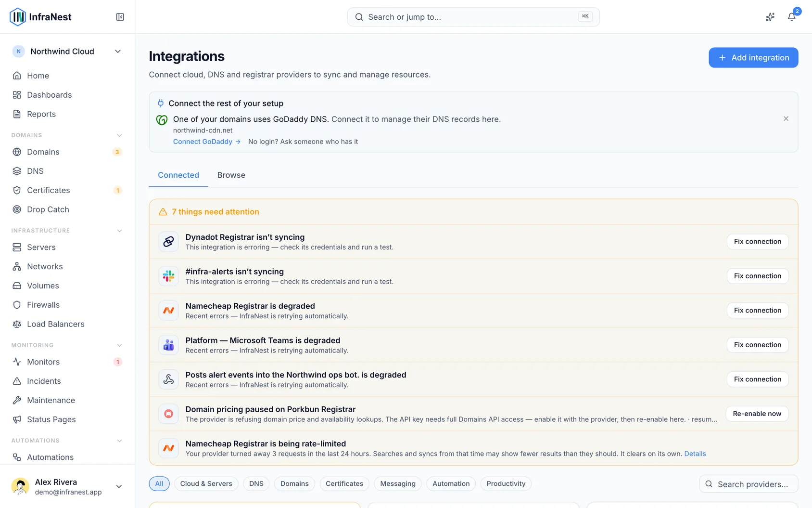Filter by Productivity category chip
The image size is (812, 508).
pos(506,483)
